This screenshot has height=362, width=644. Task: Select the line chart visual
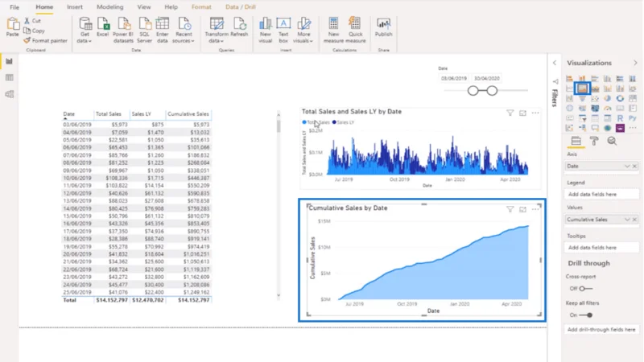(569, 88)
